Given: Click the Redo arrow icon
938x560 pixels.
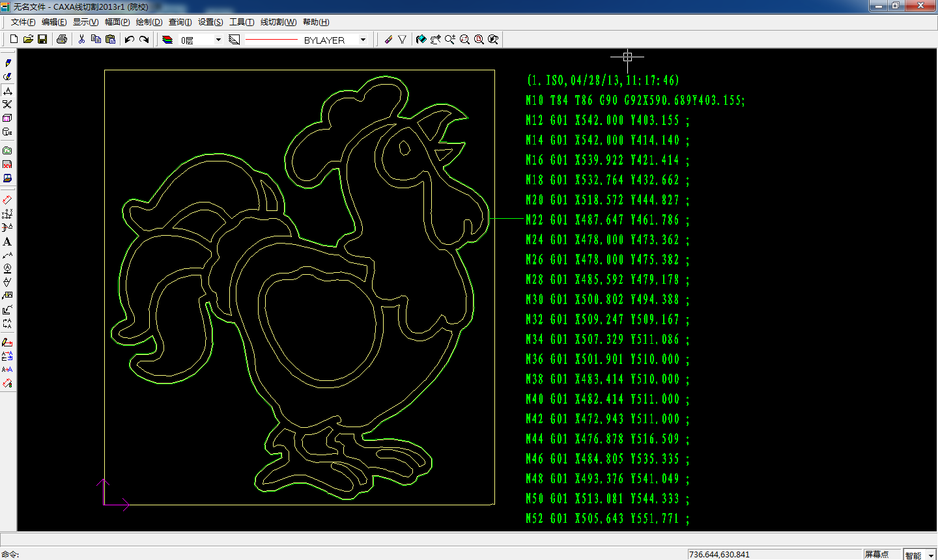Looking at the screenshot, I should pyautogui.click(x=144, y=40).
